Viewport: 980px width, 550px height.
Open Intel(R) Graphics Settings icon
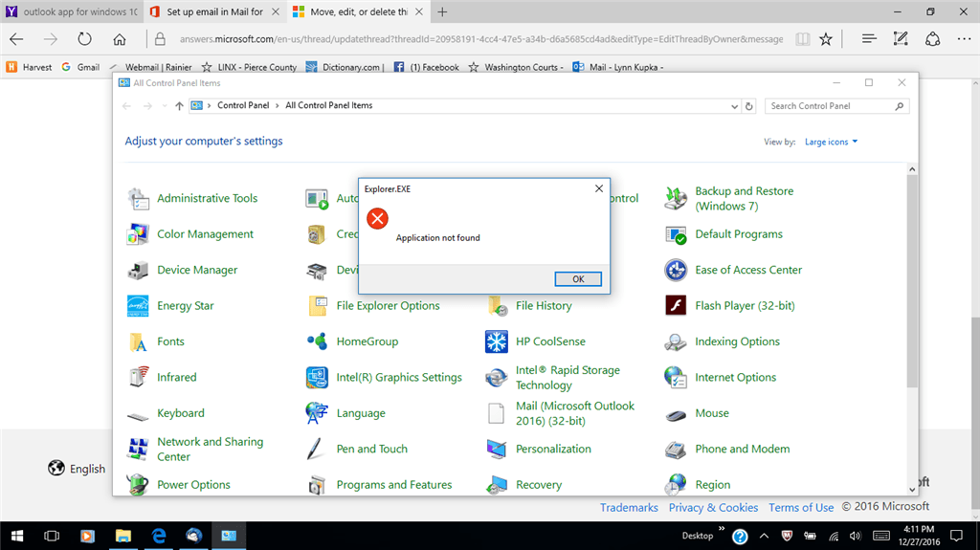point(318,378)
